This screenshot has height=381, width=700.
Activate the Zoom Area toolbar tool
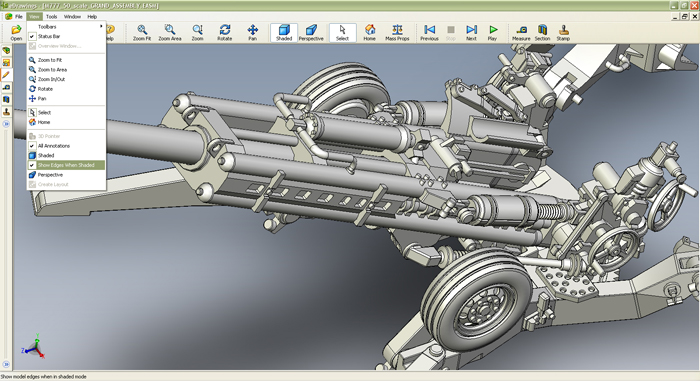170,33
